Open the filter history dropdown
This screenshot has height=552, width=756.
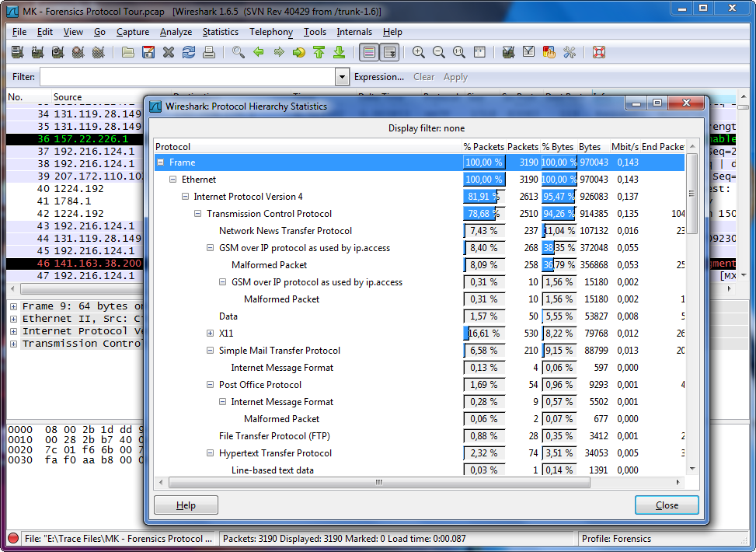click(341, 77)
